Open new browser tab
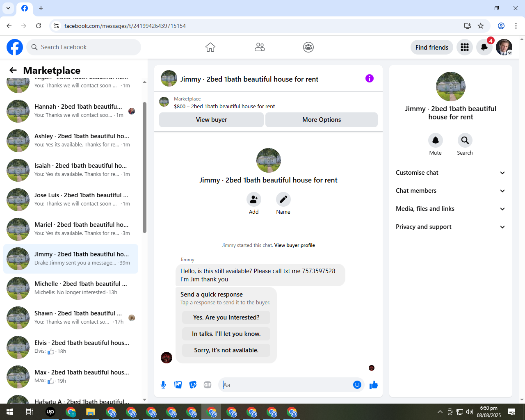 tap(41, 8)
